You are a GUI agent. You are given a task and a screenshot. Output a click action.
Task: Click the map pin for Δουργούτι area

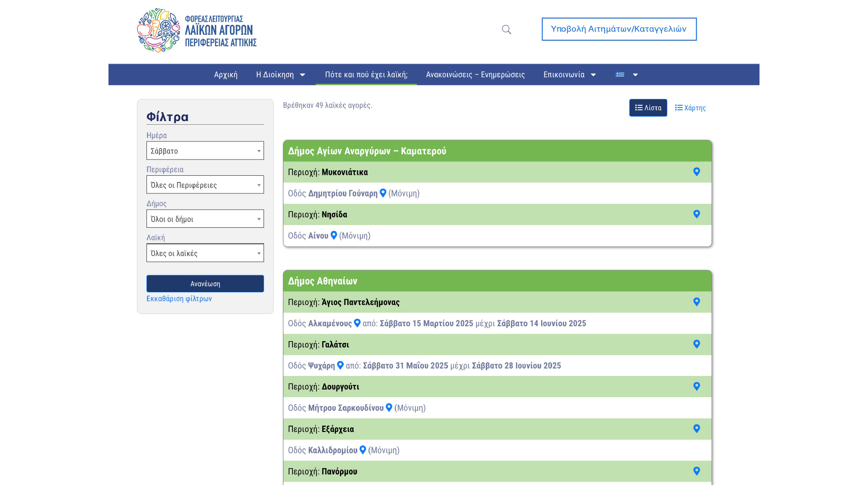[696, 386]
